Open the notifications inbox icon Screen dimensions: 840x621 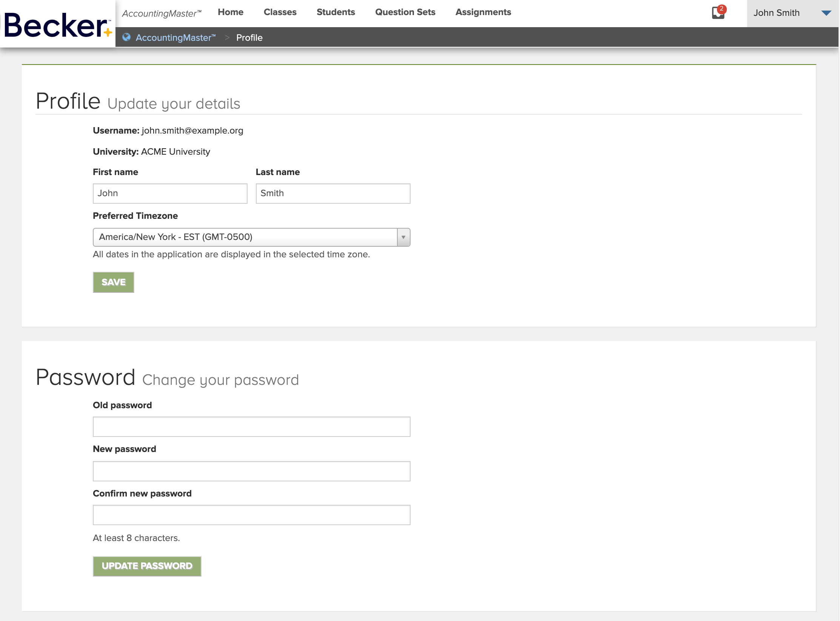tap(718, 12)
